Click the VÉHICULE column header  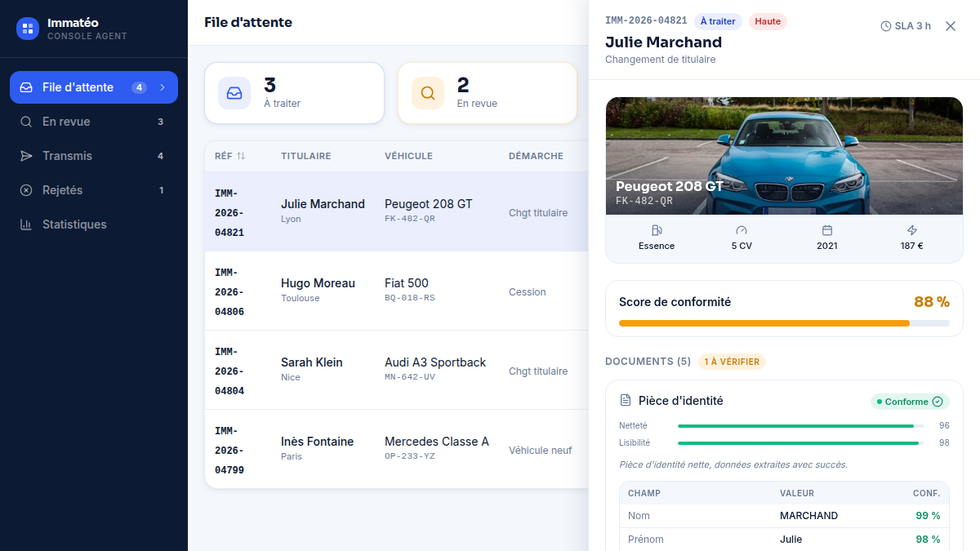pos(408,156)
